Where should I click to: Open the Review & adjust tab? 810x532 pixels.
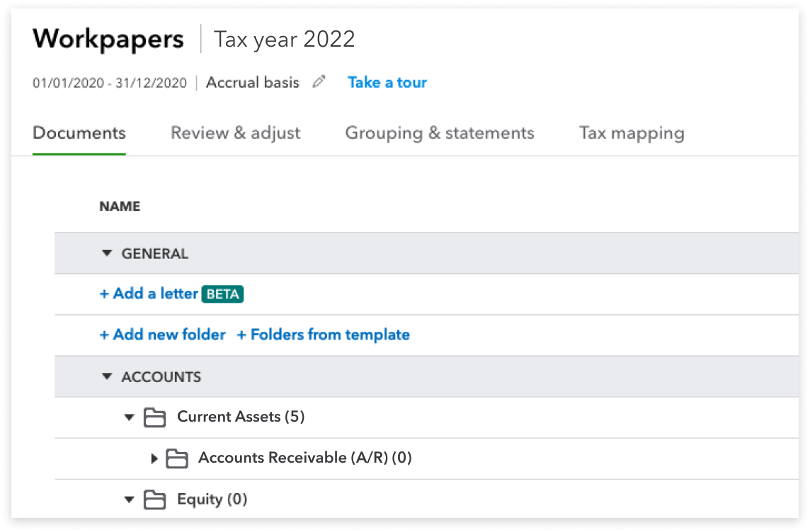[236, 133]
